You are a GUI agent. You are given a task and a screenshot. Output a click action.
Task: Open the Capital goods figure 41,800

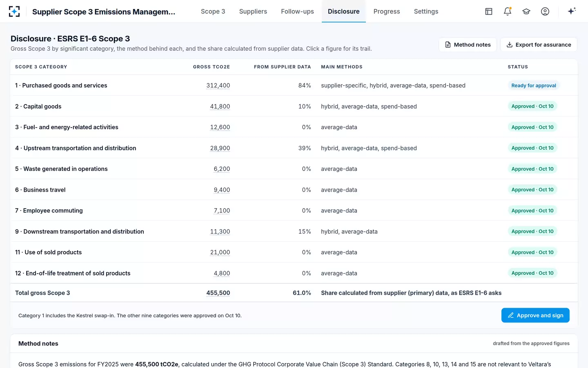point(220,106)
